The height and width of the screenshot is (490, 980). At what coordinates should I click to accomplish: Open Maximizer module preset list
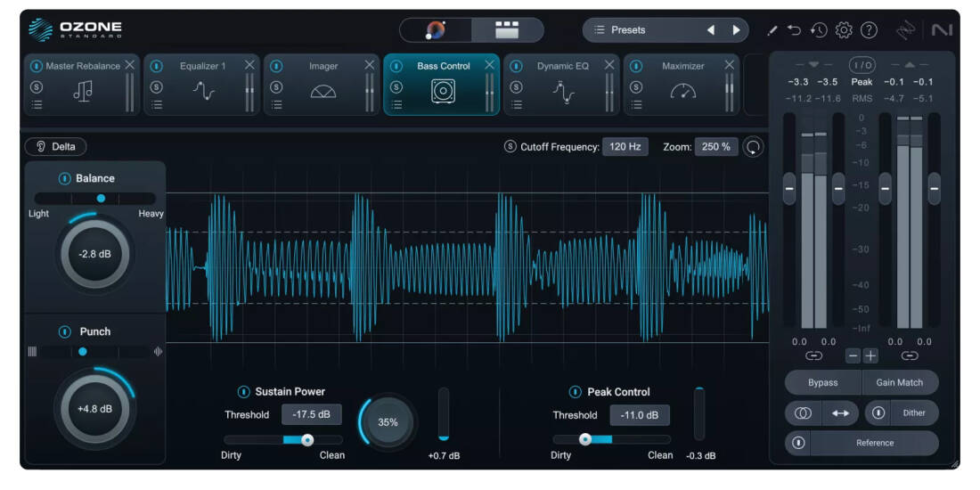click(x=636, y=105)
